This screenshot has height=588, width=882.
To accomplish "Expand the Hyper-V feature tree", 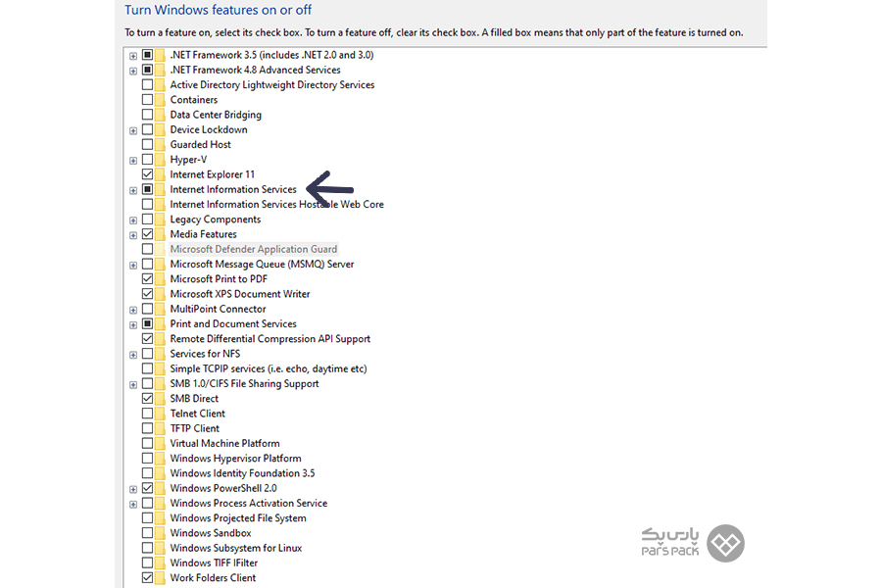I will tap(133, 161).
